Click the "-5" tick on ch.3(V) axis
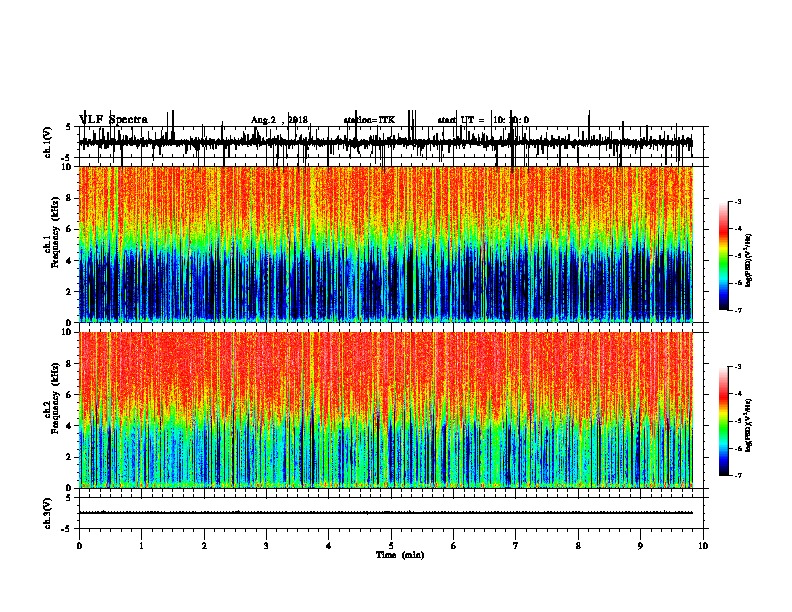 tap(67, 529)
